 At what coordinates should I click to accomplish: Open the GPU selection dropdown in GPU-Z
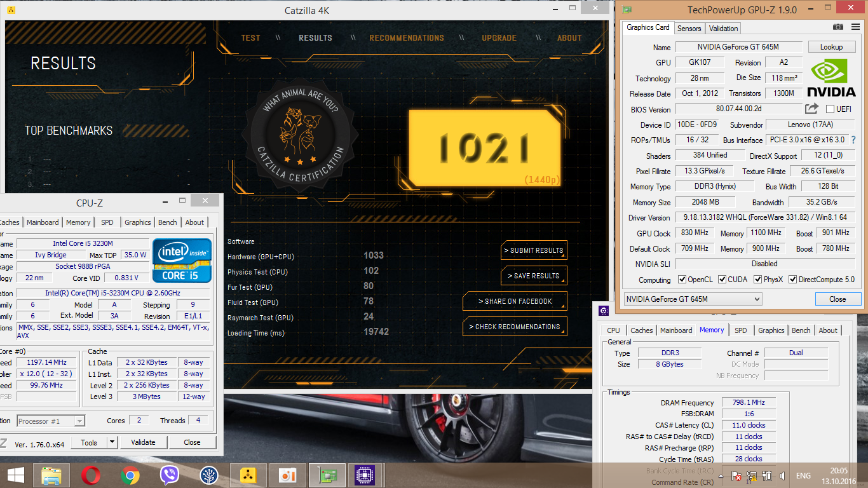pos(692,299)
